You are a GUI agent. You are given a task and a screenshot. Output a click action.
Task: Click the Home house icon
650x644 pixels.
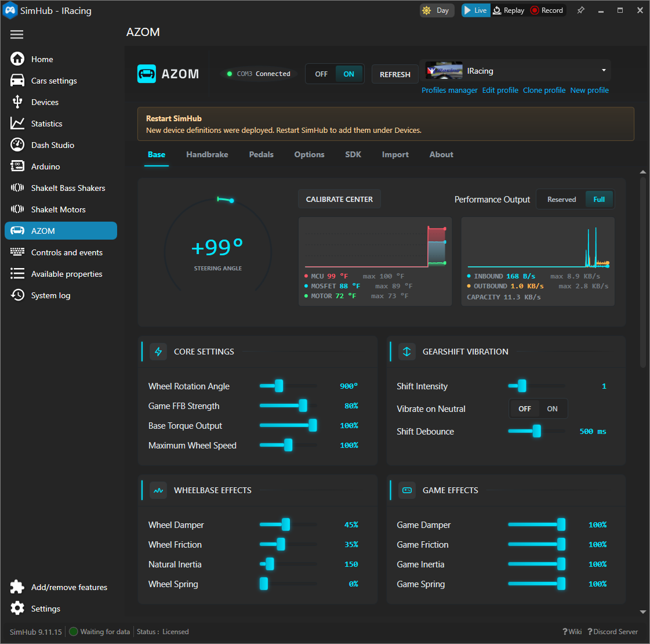pos(17,59)
